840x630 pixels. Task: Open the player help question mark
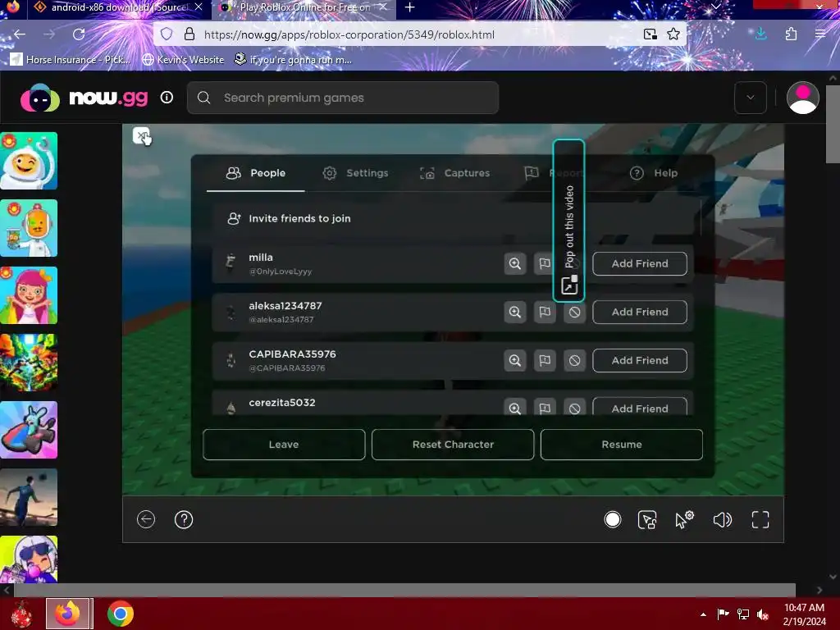(184, 519)
